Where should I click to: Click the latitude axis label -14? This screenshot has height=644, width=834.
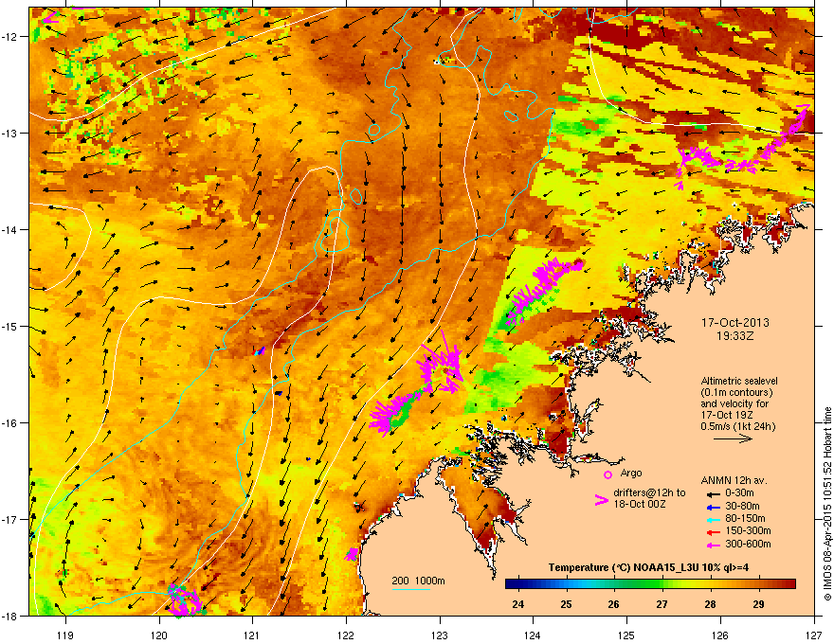(11, 229)
